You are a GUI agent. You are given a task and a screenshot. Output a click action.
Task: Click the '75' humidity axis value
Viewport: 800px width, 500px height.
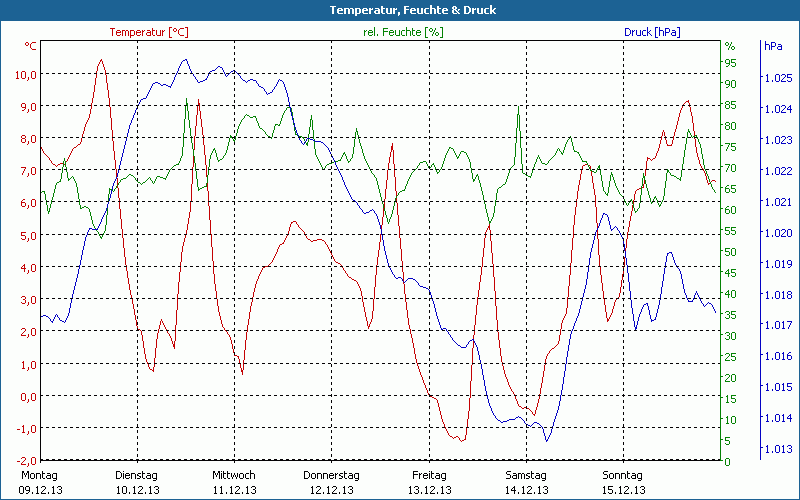(x=731, y=147)
